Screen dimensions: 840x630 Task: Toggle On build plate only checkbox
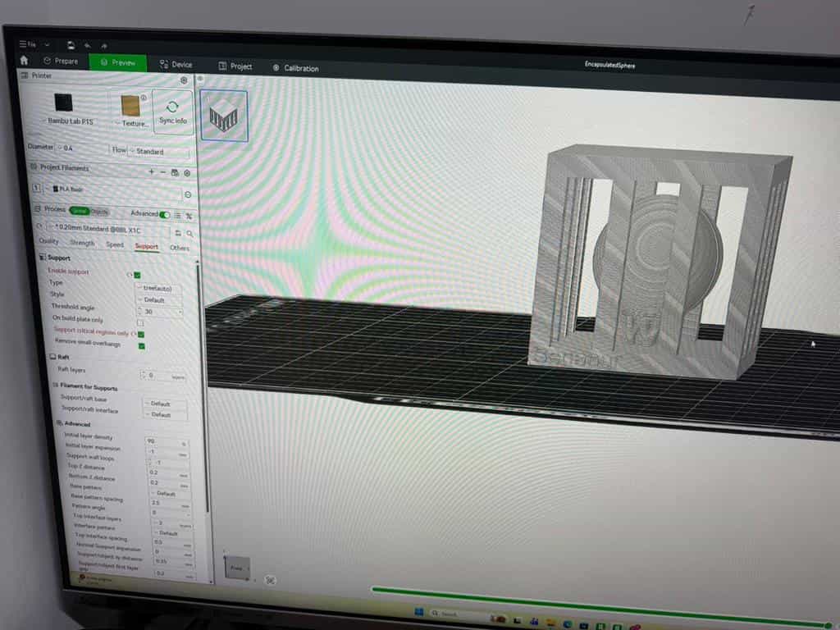point(140,323)
